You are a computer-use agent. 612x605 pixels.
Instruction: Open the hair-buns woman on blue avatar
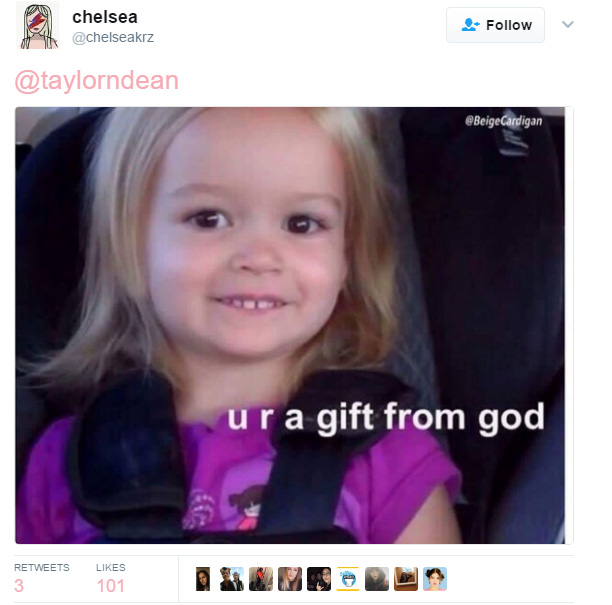click(435, 579)
